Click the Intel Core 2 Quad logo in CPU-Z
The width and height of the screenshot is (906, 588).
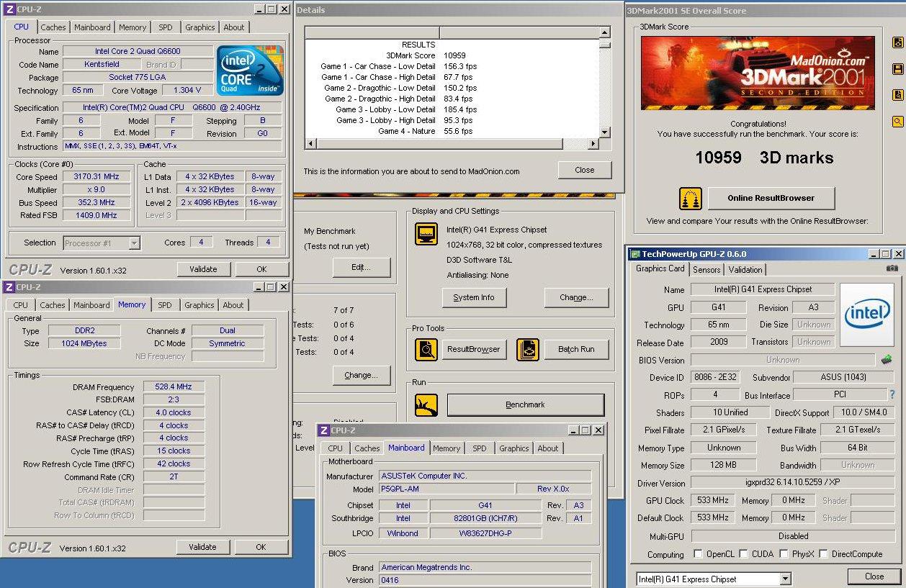[251, 71]
